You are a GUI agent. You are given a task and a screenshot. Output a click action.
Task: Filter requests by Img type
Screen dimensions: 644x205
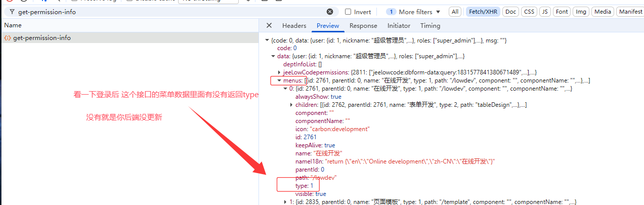581,12
